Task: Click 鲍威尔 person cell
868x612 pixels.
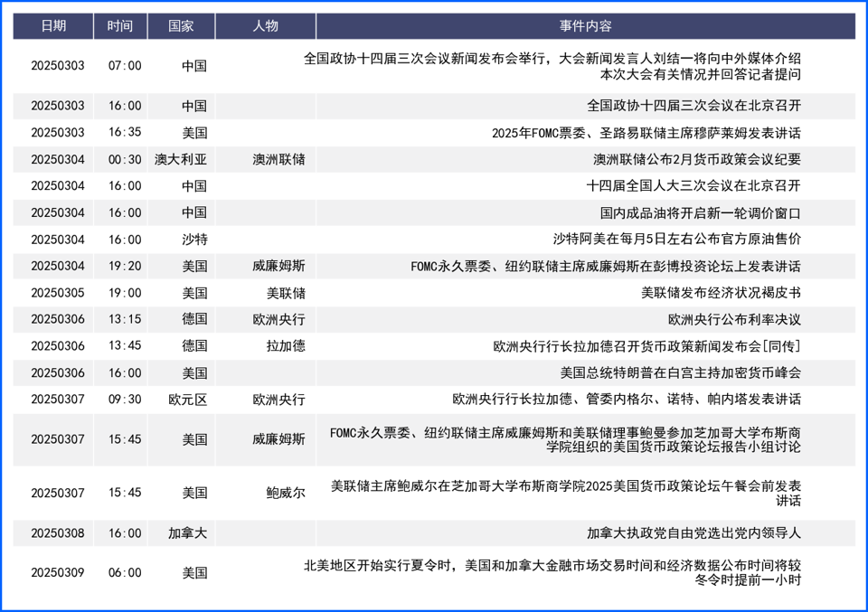Action: (286, 493)
